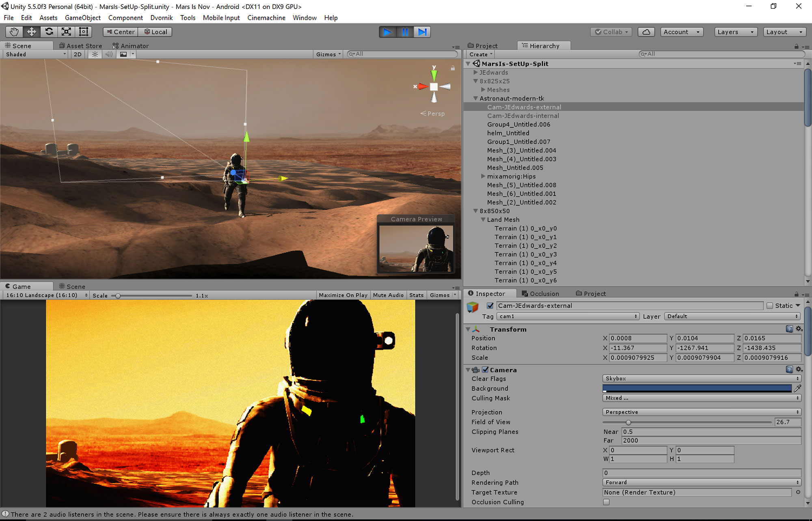The height and width of the screenshot is (521, 812).
Task: Switch to the Occlusion tab
Action: click(540, 293)
